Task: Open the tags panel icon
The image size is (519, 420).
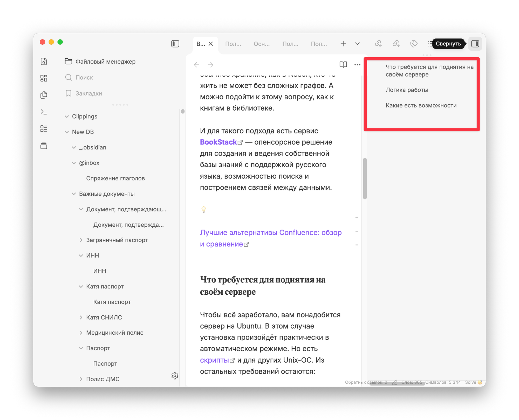Action: point(414,44)
